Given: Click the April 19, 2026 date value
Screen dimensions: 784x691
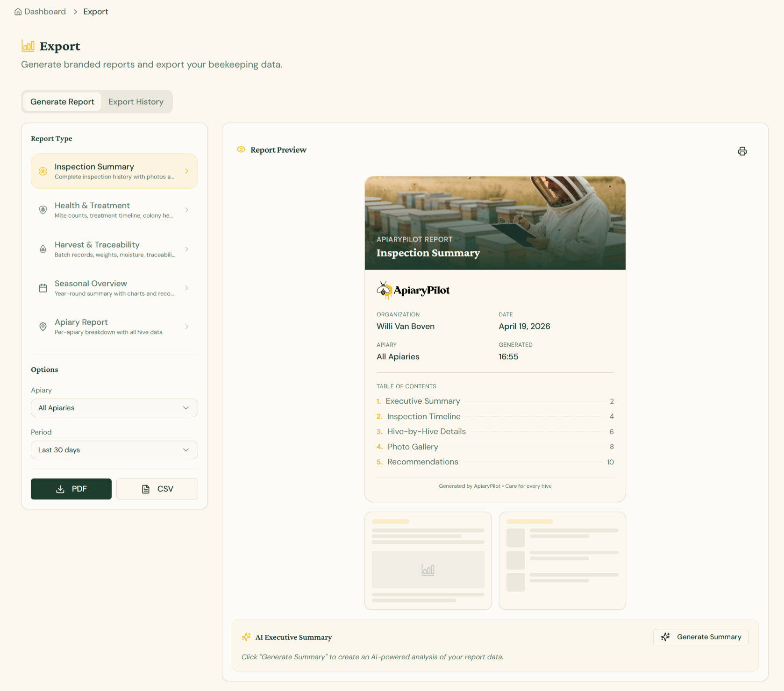Looking at the screenshot, I should (x=524, y=326).
